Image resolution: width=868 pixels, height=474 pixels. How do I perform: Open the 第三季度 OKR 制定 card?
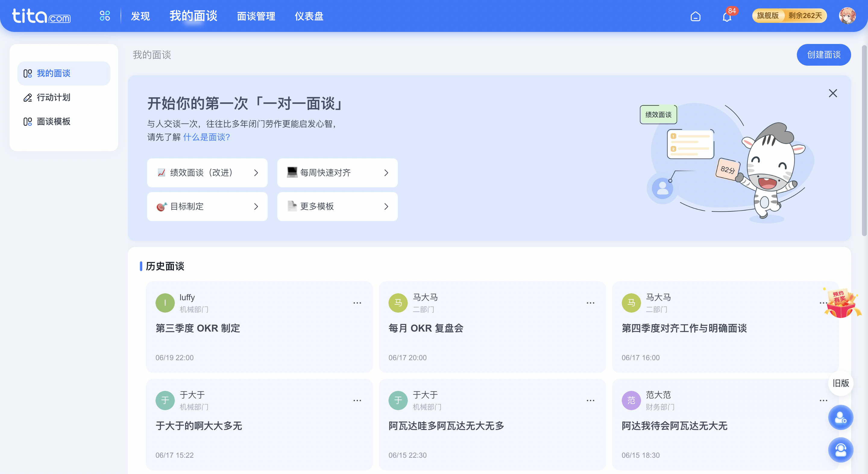259,326
